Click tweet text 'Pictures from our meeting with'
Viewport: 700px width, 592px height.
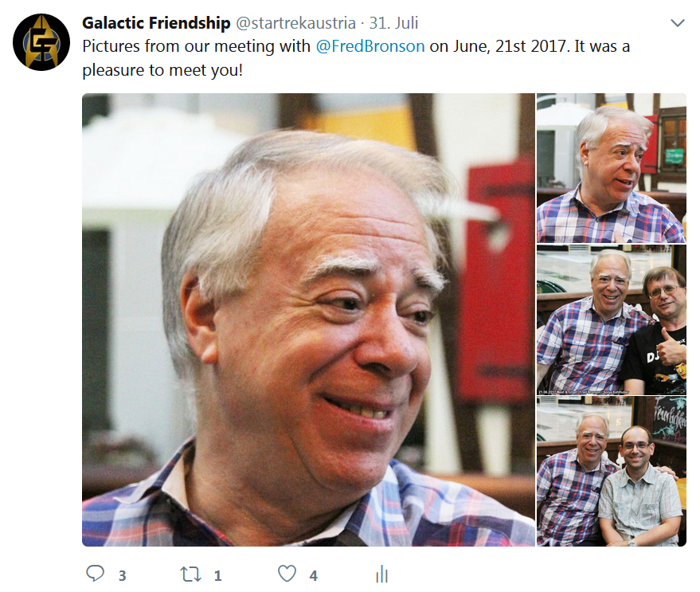197,46
